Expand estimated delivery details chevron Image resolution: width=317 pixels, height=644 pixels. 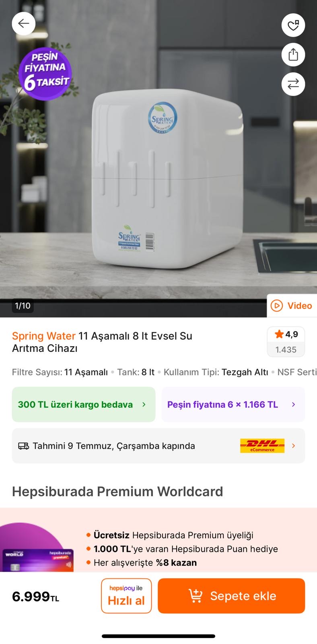point(294,446)
